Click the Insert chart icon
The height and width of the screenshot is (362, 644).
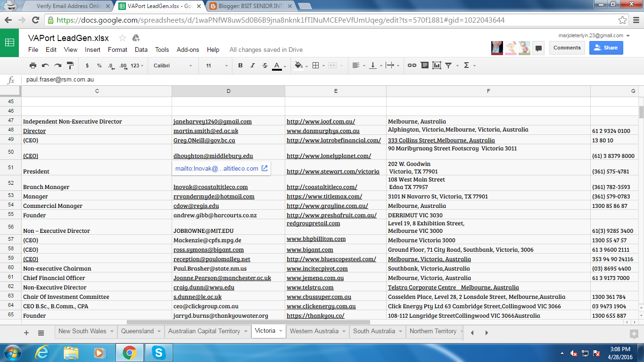click(437, 66)
